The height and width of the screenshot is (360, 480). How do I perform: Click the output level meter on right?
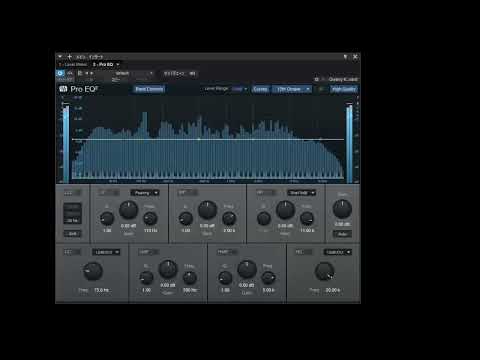coord(349,143)
